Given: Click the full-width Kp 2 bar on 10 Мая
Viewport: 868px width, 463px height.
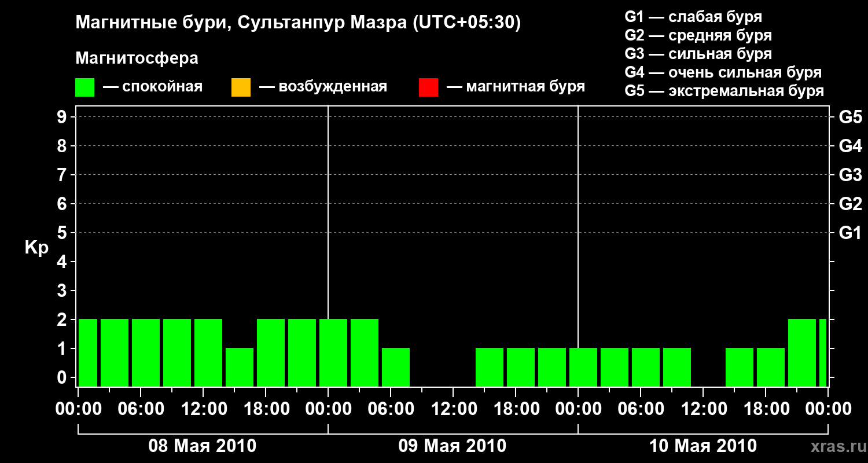Looking at the screenshot, I should 802,352.
